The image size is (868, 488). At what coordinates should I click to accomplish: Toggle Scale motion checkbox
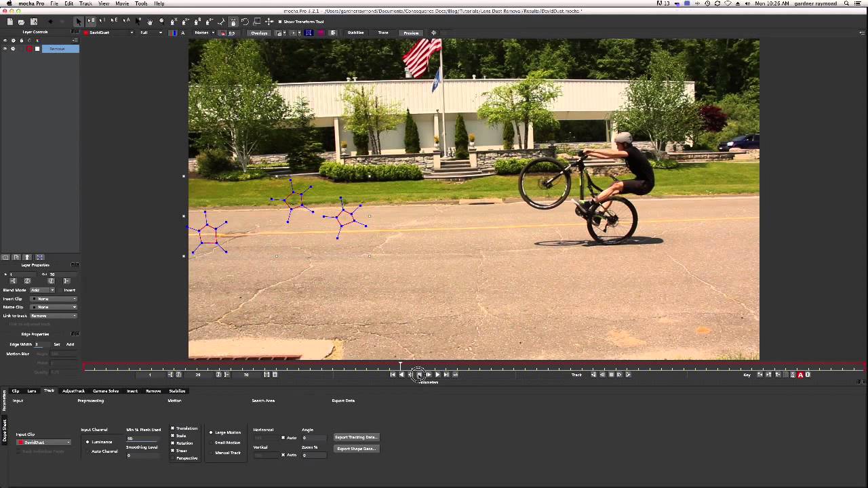coord(173,436)
